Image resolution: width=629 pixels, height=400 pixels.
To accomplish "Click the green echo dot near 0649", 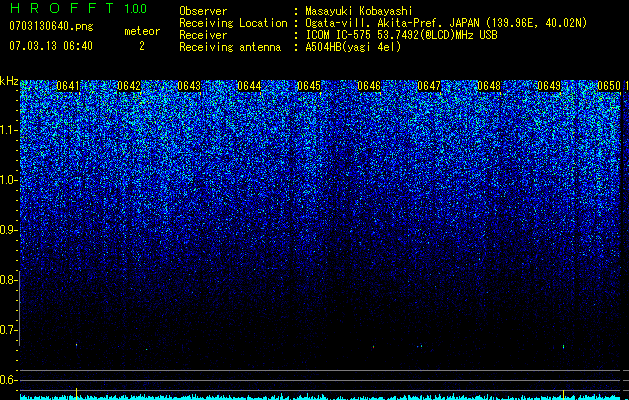I will click(x=564, y=346).
